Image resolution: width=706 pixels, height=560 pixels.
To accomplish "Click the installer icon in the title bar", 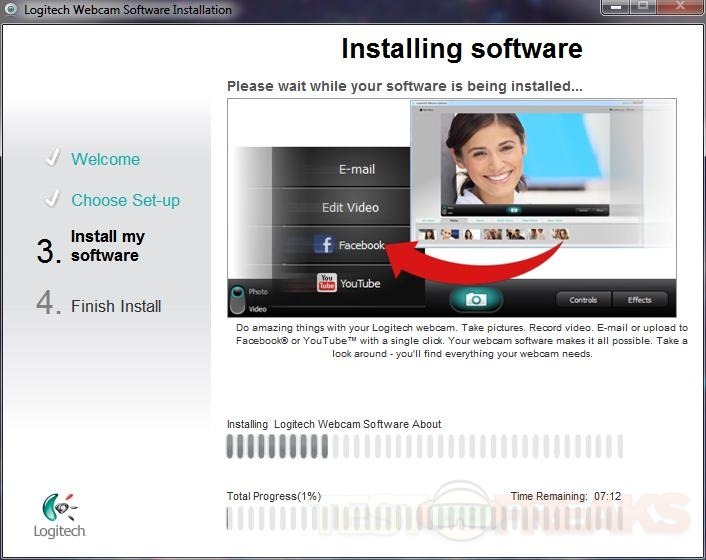I will [x=12, y=10].
